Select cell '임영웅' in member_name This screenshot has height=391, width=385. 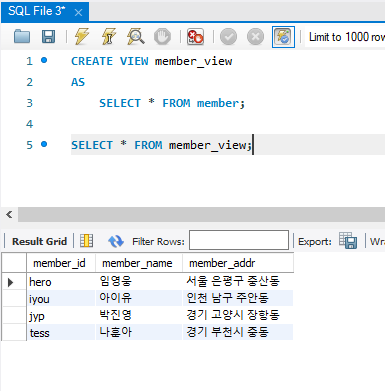(139, 282)
